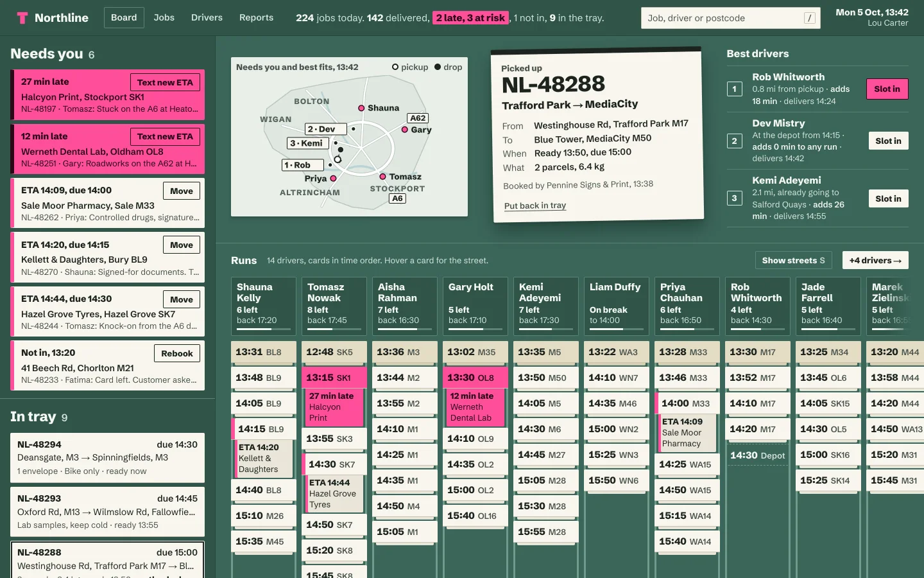Click Priya's marker on the map
This screenshot has height=578, width=924.
(x=333, y=179)
